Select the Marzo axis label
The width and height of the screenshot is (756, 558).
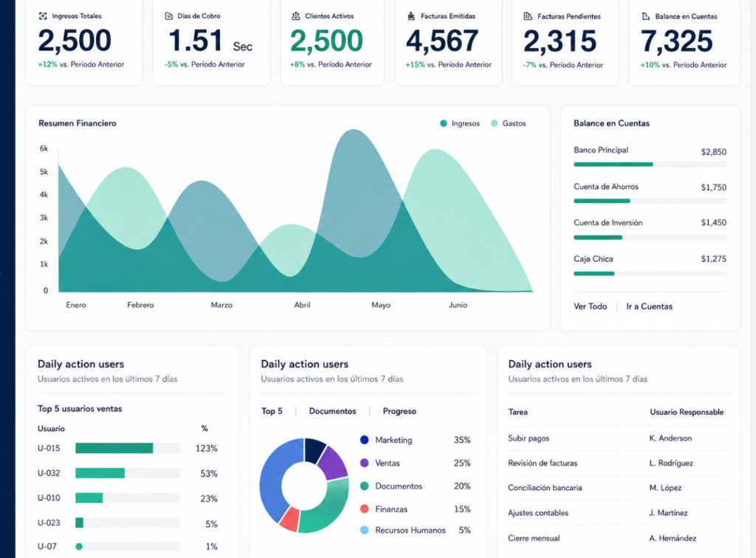pos(221,305)
